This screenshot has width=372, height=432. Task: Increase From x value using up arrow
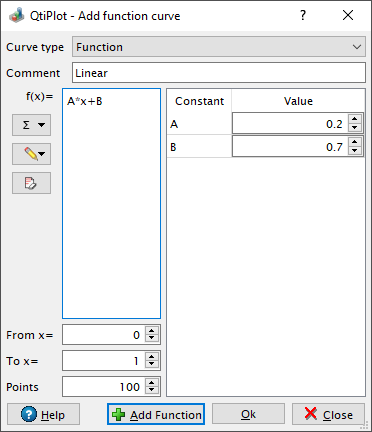tap(152, 331)
